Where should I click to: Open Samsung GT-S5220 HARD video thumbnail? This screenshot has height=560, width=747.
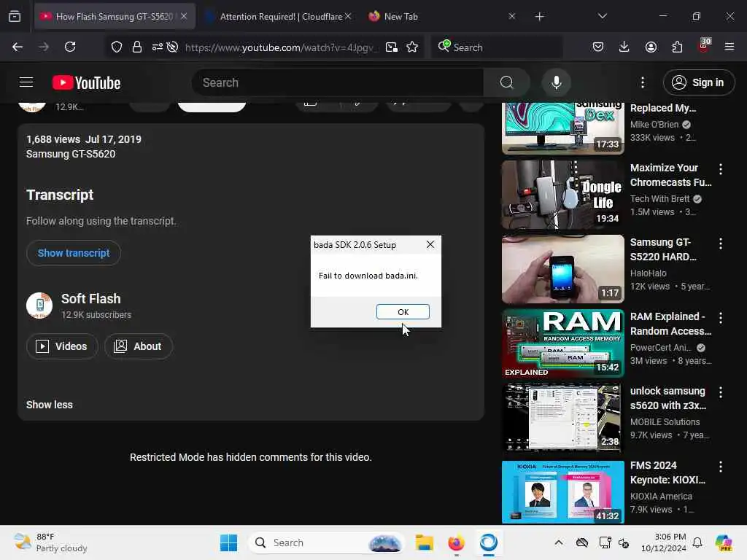pos(562,268)
